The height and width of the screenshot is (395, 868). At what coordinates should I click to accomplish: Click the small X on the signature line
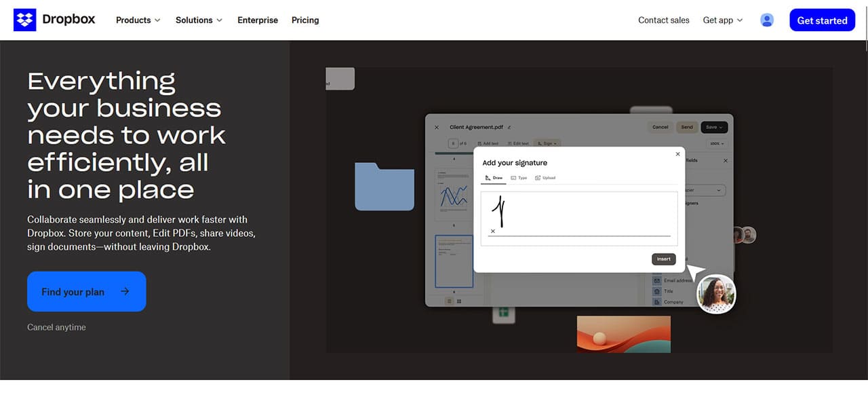[492, 231]
